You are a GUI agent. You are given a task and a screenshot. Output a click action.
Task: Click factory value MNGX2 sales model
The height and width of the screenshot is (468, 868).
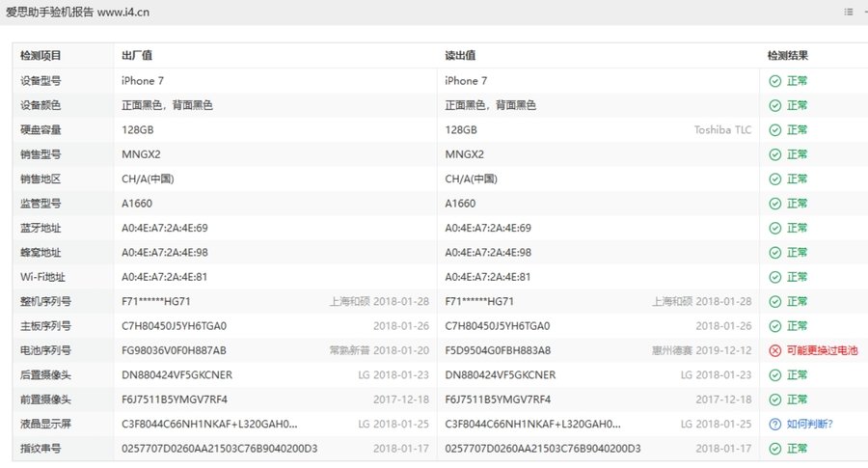coord(141,154)
